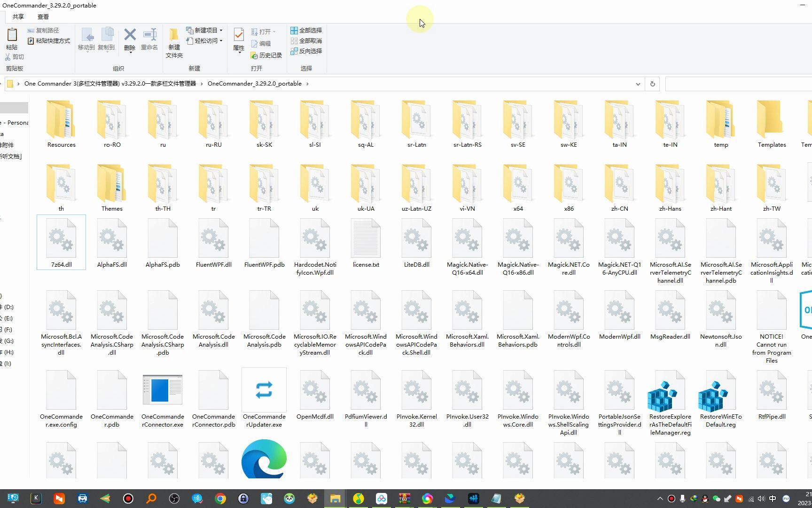The width and height of the screenshot is (812, 508).
Task: Select AlphaFS.pdb file
Action: pos(163,243)
